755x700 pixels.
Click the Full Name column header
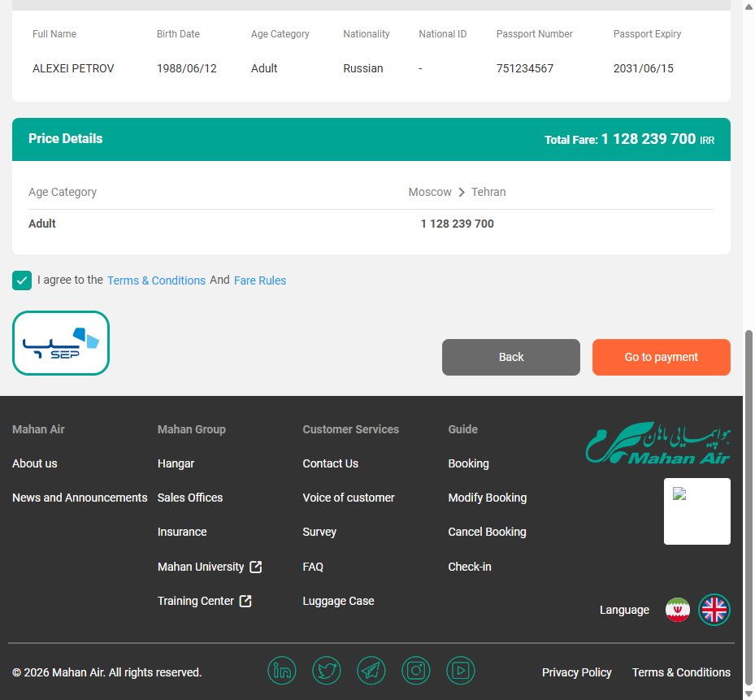click(54, 34)
